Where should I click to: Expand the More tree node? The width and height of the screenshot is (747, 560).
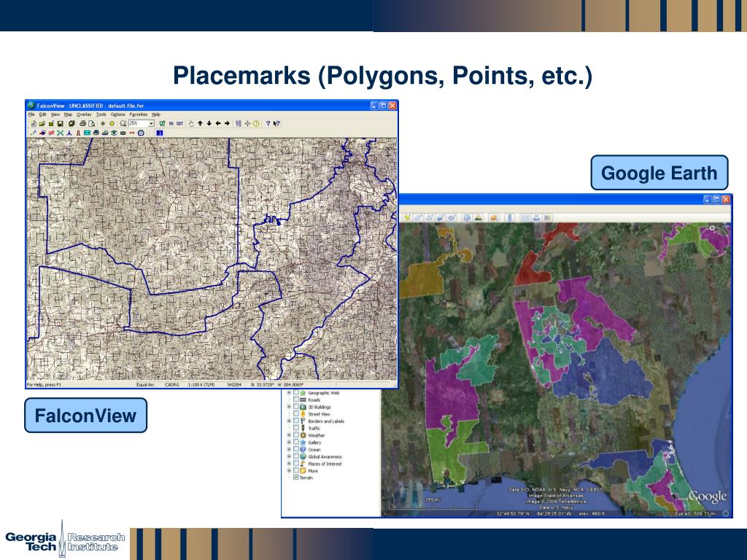(x=289, y=470)
